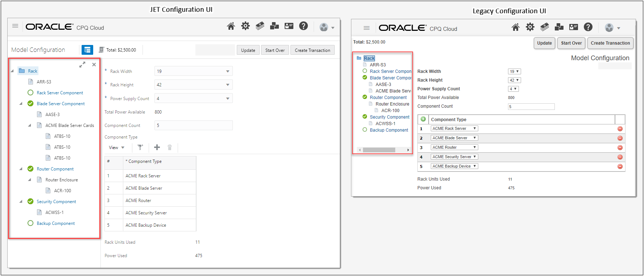Open settings gear in JET UI header
The image size is (644, 276).
tap(245, 26)
